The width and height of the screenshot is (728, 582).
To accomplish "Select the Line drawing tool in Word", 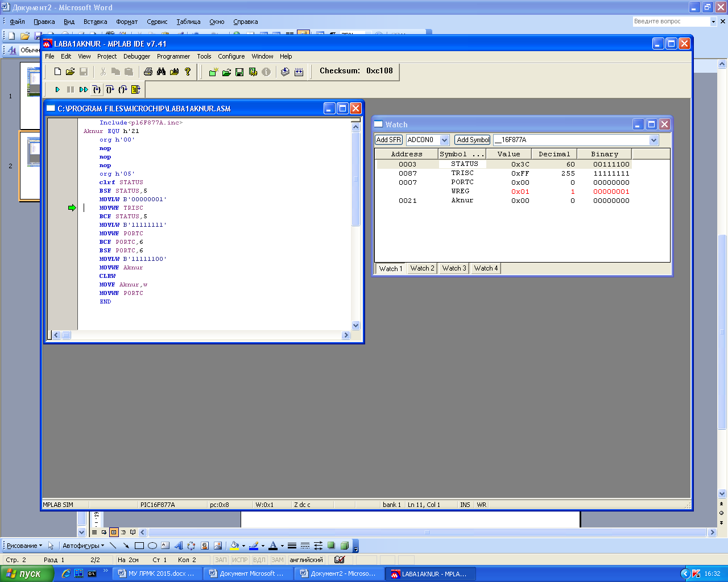I will (x=113, y=546).
